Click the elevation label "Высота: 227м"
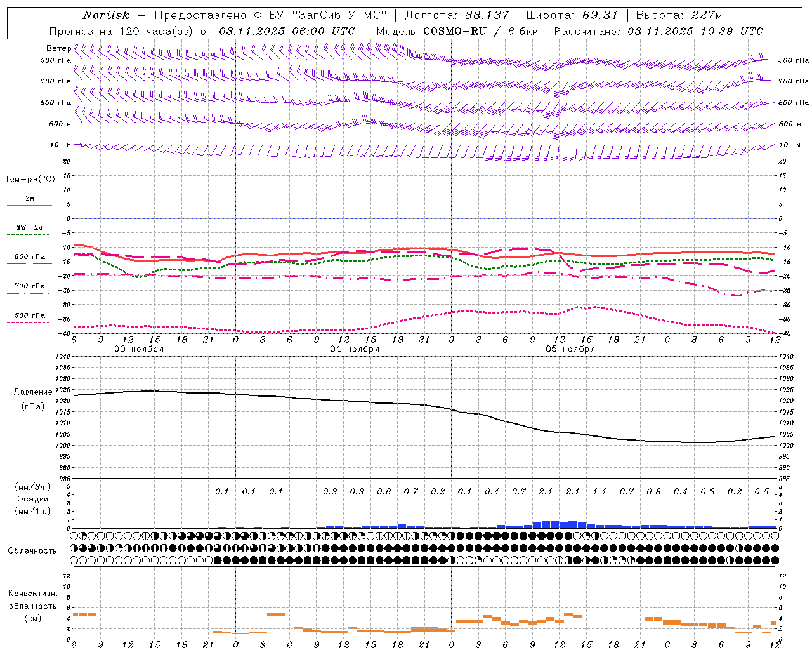 [679, 15]
